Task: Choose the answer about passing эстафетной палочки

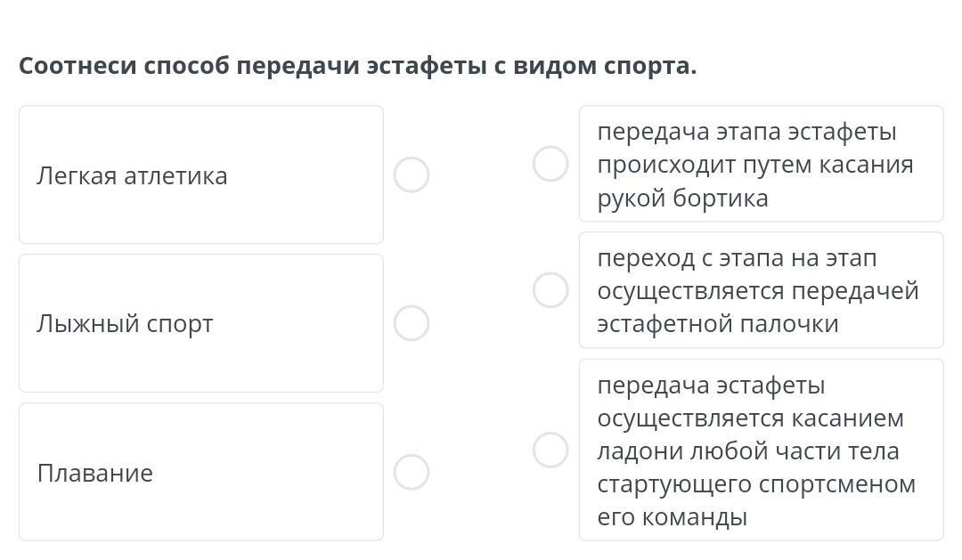Action: (x=761, y=290)
